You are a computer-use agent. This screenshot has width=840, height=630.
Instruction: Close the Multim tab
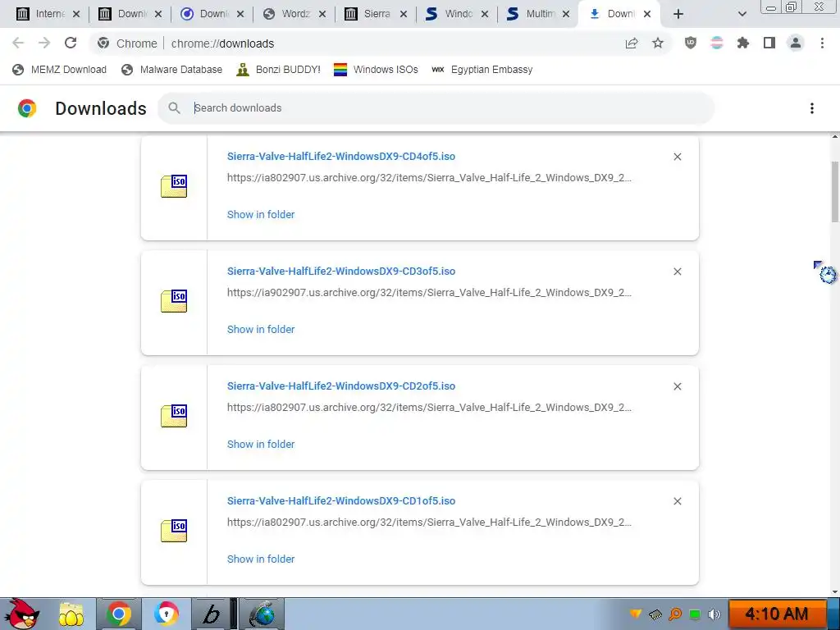tap(566, 14)
